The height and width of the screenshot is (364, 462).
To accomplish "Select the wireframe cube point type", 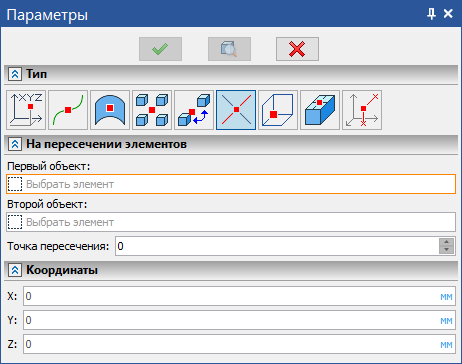I will tap(278, 110).
